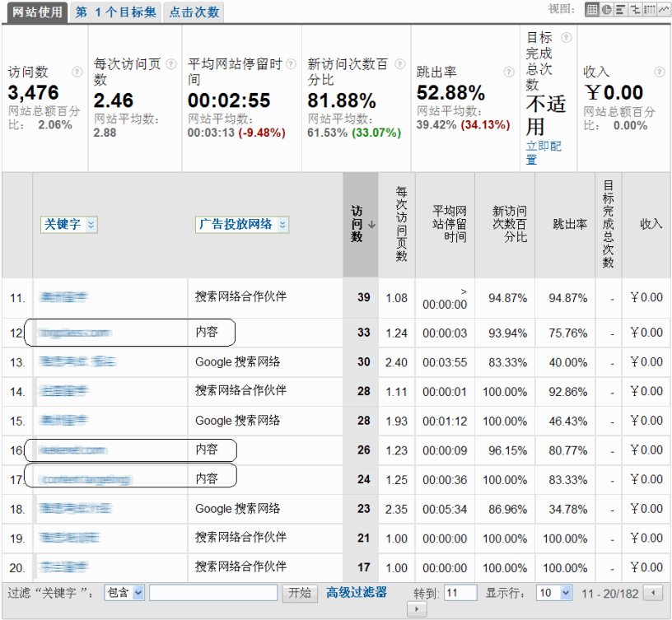The width and height of the screenshot is (672, 620).
Task: Switch to 第 1 个目标集 tab
Action: pos(114,12)
